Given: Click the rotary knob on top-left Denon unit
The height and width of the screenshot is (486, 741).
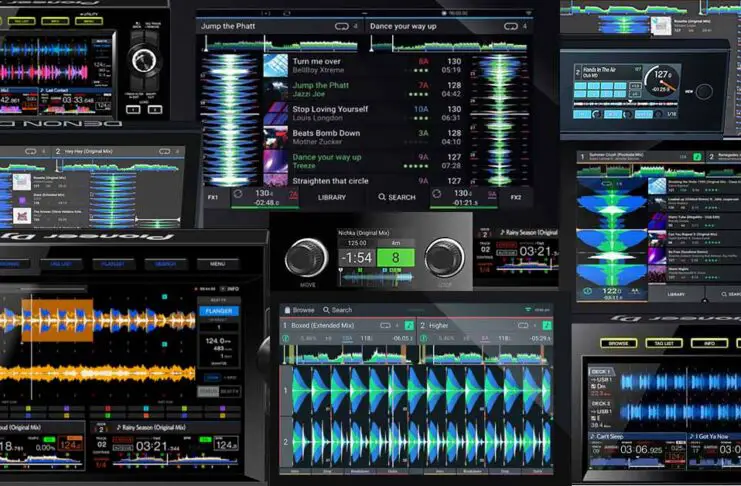Looking at the screenshot, I should 144,61.
